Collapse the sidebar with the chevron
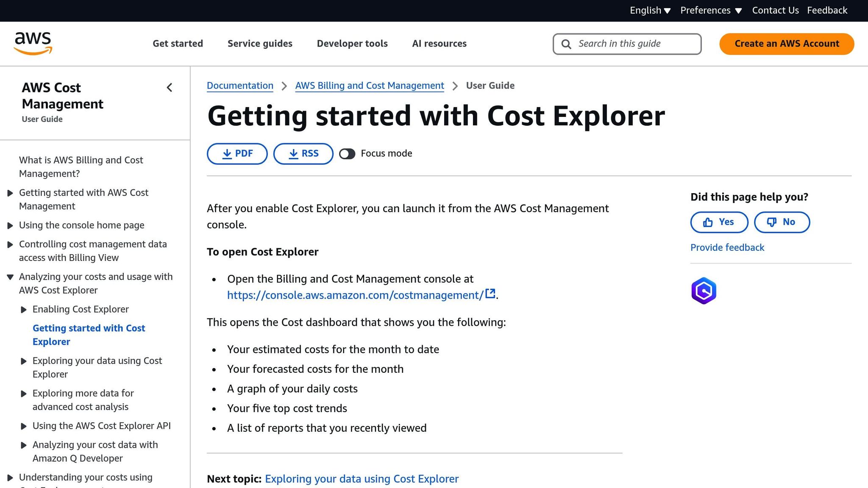The width and height of the screenshot is (868, 488). [x=170, y=88]
